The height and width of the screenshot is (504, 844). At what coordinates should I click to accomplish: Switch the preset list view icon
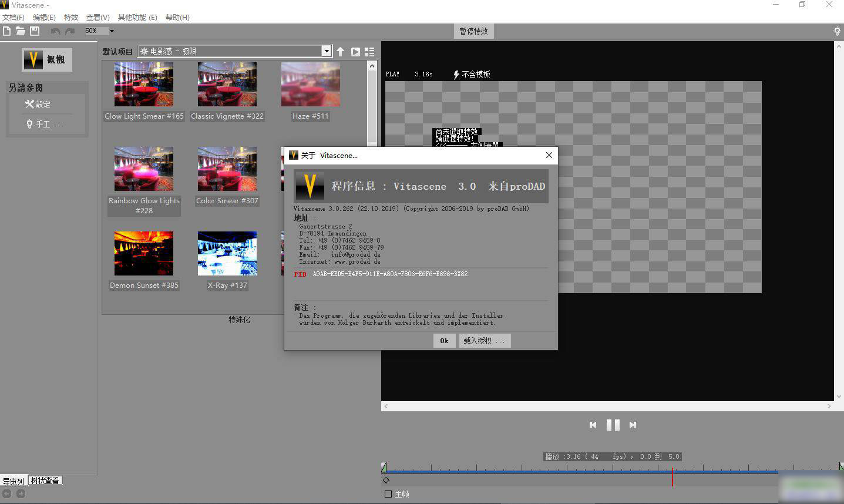point(369,52)
